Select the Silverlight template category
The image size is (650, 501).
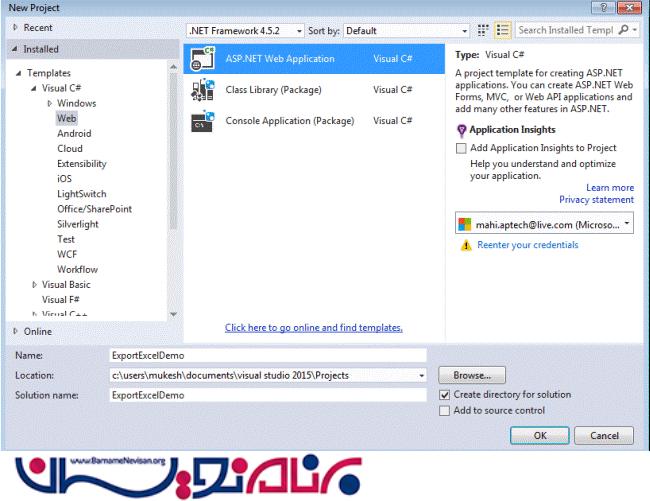pyautogui.click(x=78, y=224)
